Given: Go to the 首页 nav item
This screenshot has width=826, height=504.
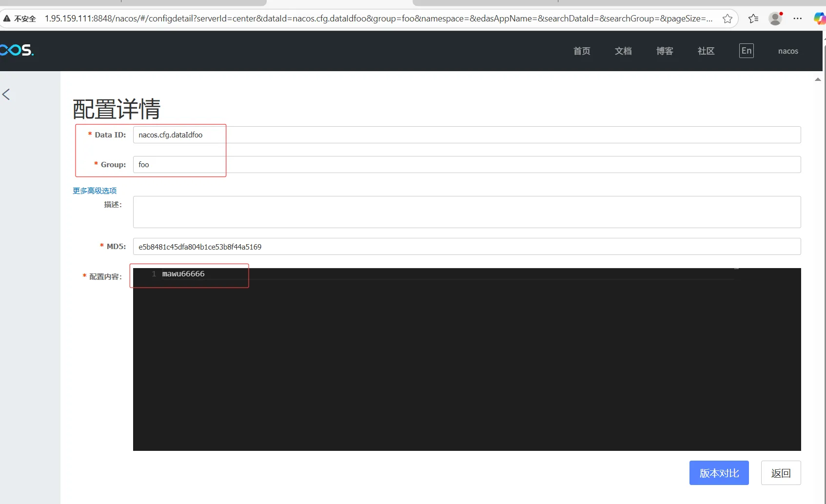Looking at the screenshot, I should click(x=582, y=51).
